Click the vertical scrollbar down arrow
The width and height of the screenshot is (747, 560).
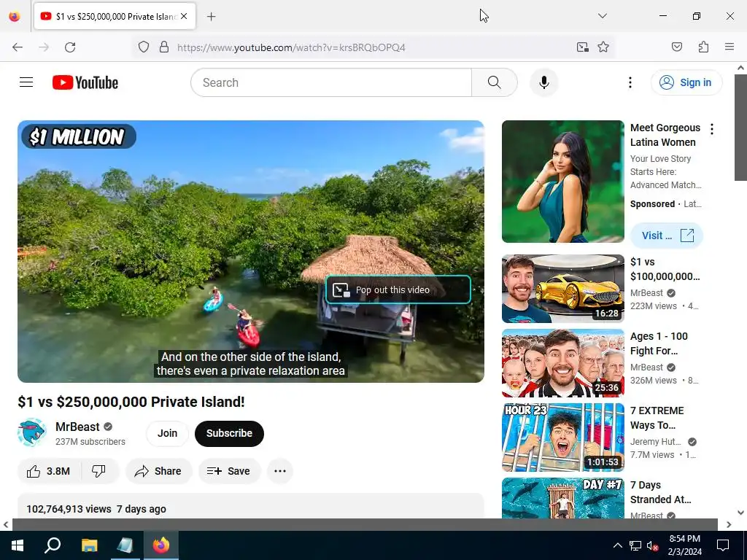pyautogui.click(x=740, y=513)
